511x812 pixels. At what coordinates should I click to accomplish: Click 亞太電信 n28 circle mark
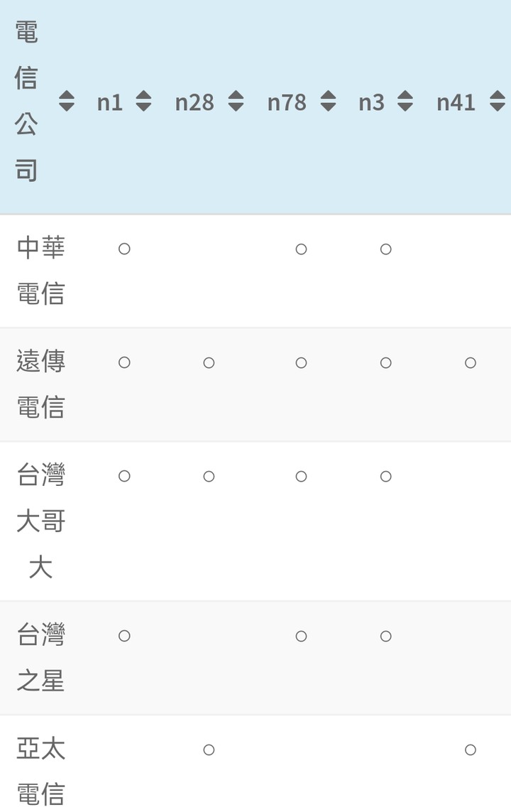tap(209, 749)
